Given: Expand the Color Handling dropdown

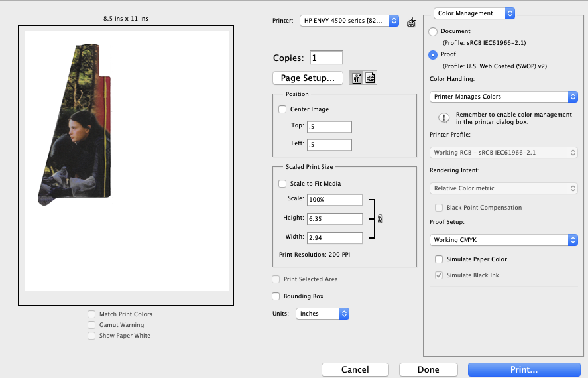Looking at the screenshot, I should pyautogui.click(x=503, y=97).
